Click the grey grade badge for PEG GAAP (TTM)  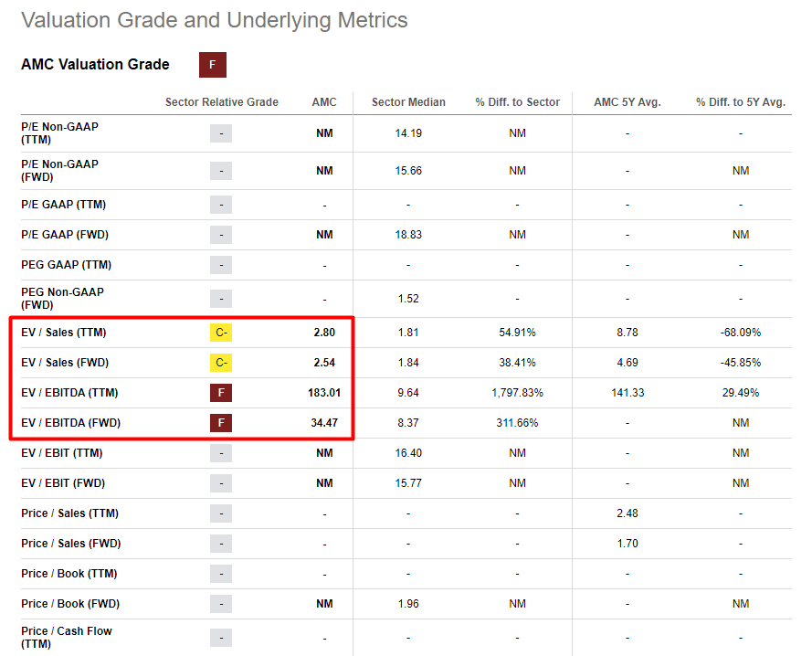(221, 265)
